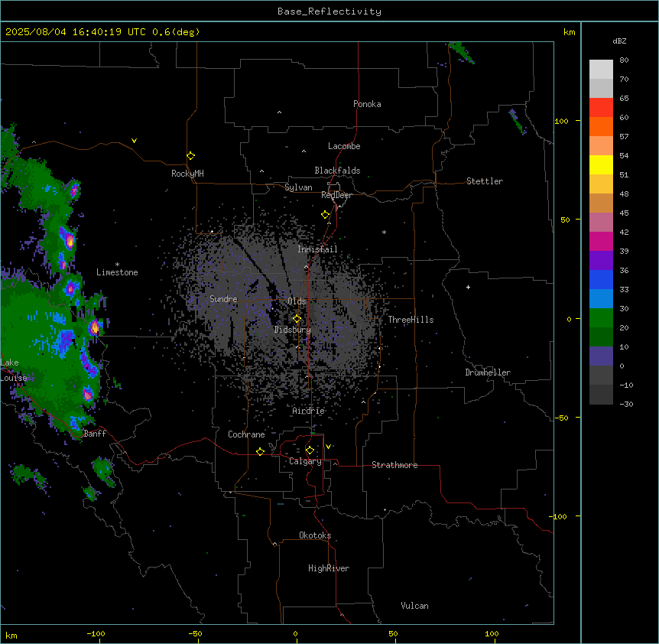The height and width of the screenshot is (644, 659).
Task: Click the asterisk marker east of Innisfail
Action: [384, 232]
